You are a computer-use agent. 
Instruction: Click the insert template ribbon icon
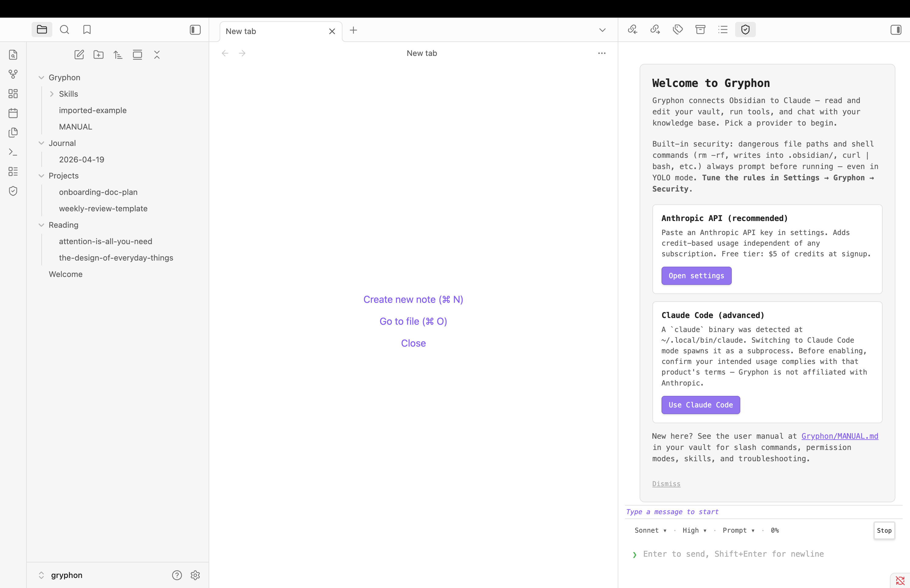[13, 133]
